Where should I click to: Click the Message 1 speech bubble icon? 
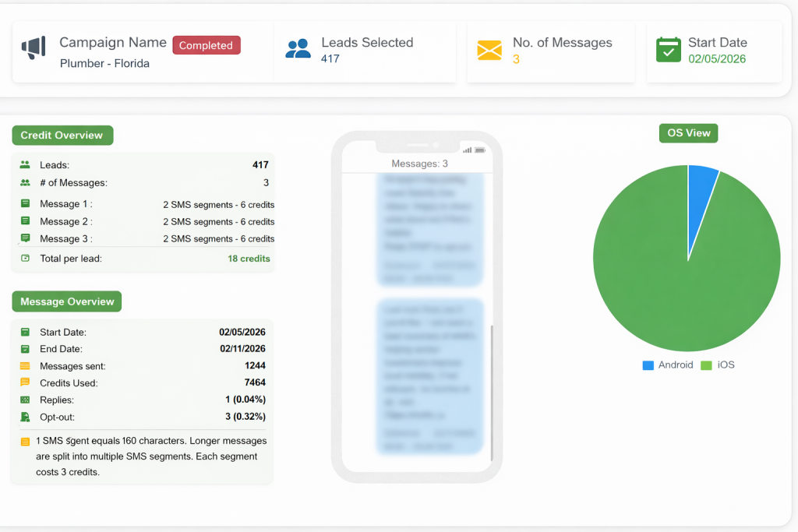(25, 204)
